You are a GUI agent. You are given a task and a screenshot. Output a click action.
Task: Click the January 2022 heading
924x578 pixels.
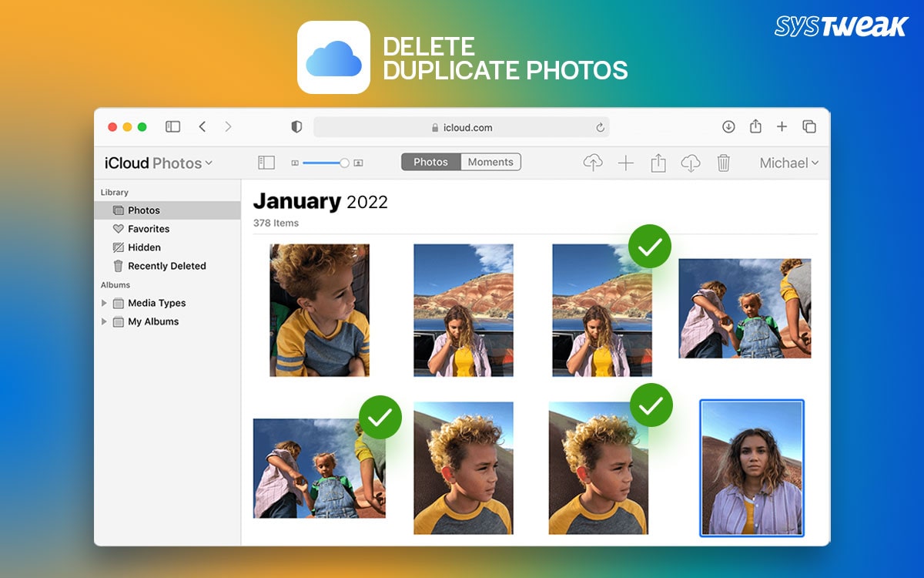click(x=320, y=202)
